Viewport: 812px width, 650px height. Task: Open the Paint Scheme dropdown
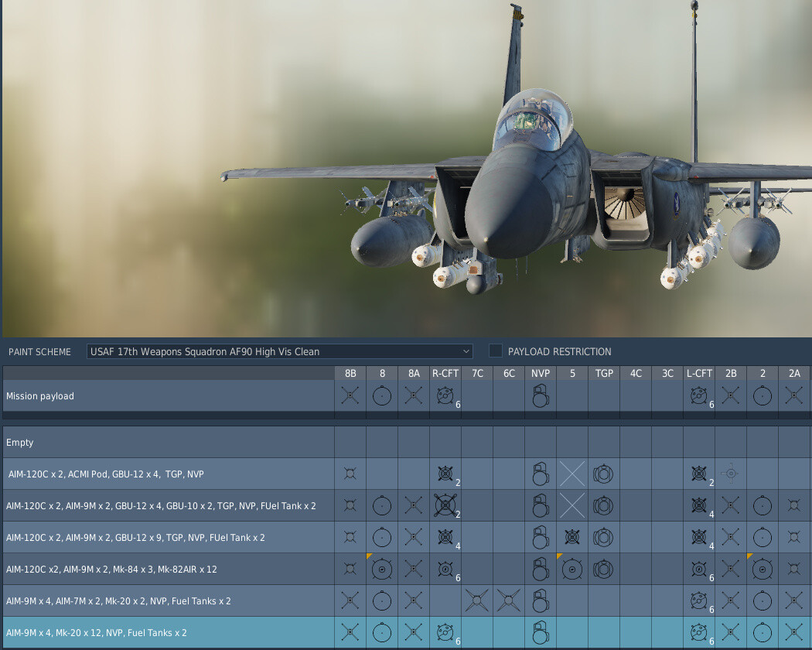point(280,351)
